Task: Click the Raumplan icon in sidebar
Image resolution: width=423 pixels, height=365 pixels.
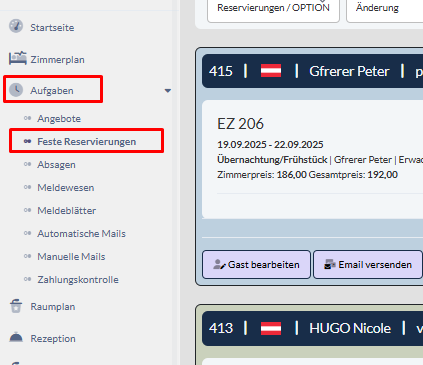Action: point(16,306)
